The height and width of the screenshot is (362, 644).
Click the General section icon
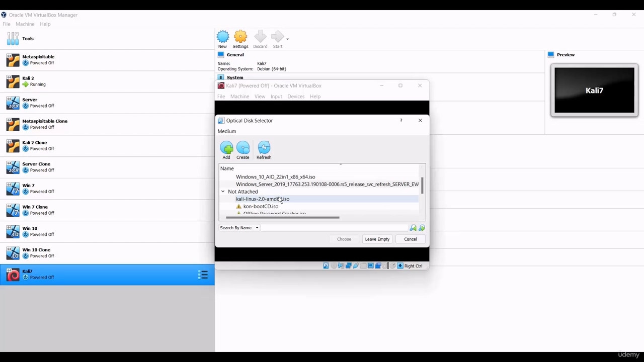221,54
